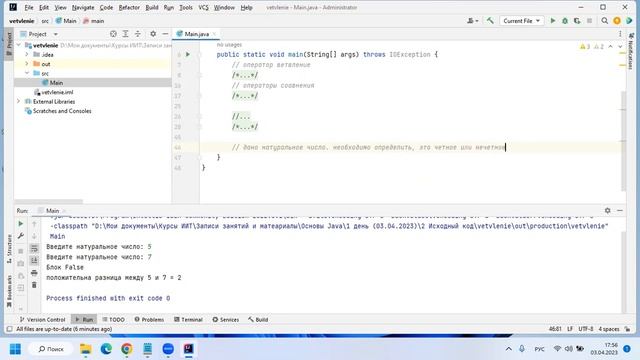
Task: Select vetvlenie.iml file in tree
Action: click(x=57, y=92)
